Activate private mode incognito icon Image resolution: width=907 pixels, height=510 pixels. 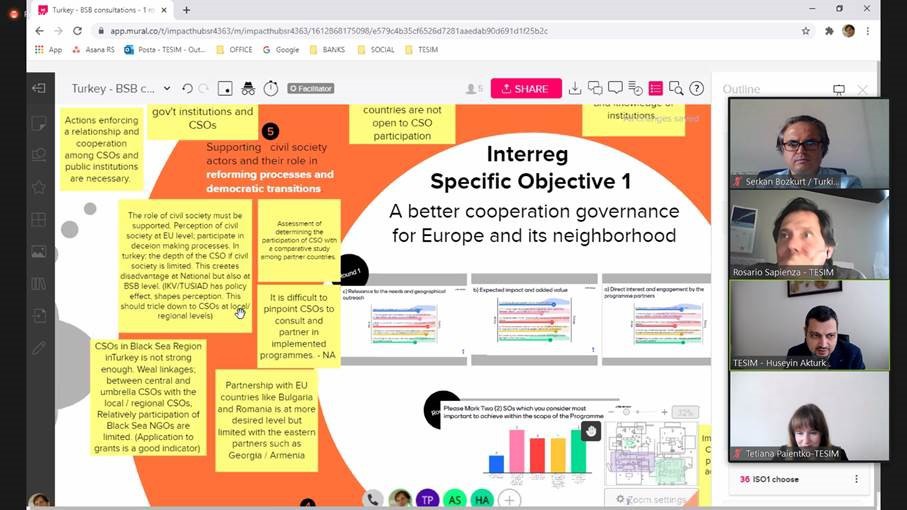click(x=248, y=88)
